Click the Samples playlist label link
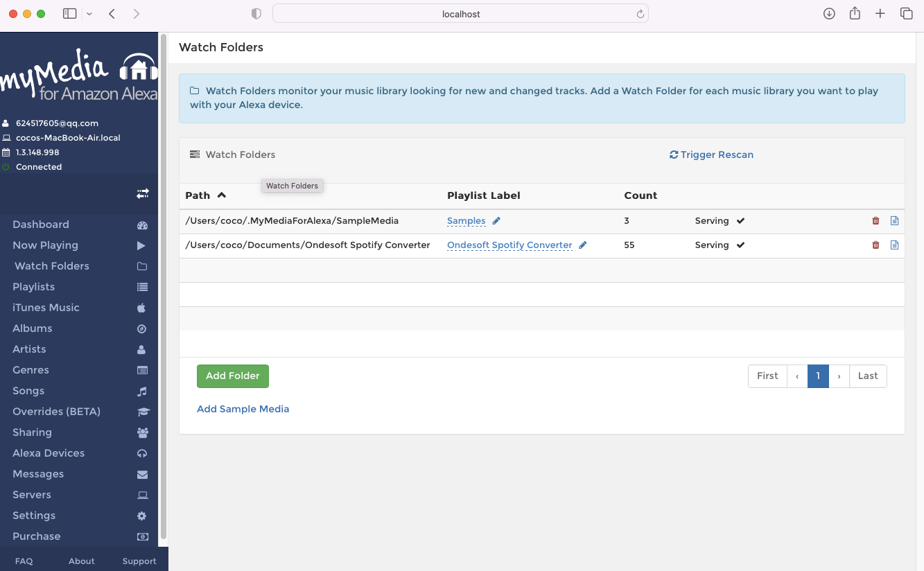 (467, 221)
